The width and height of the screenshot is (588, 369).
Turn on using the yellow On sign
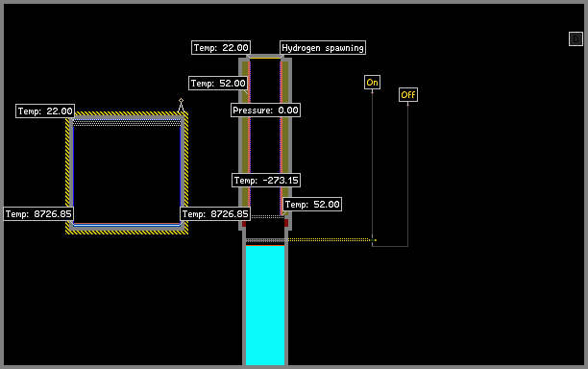pos(372,83)
